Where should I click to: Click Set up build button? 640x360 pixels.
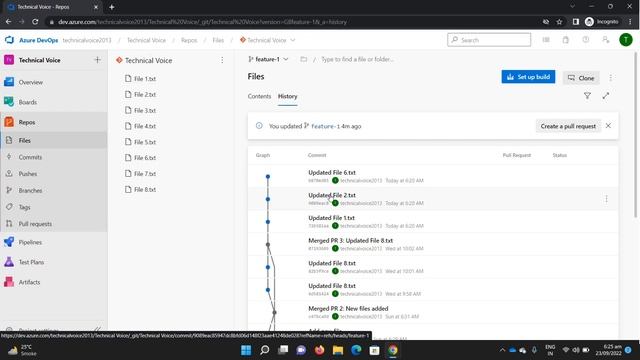pos(528,77)
